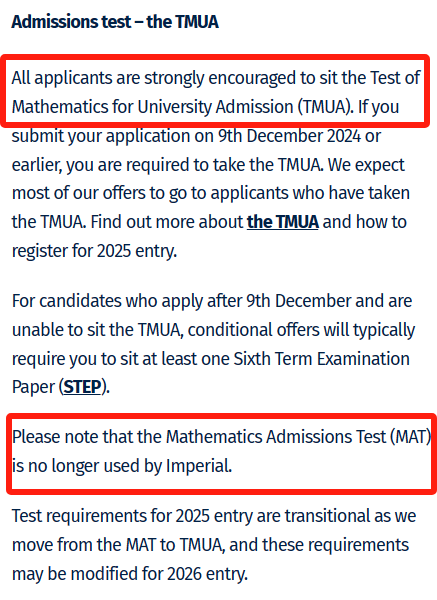Click the text 'Mathematics for University Admission (TMUA)'
437x600 pixels.
(x=181, y=107)
